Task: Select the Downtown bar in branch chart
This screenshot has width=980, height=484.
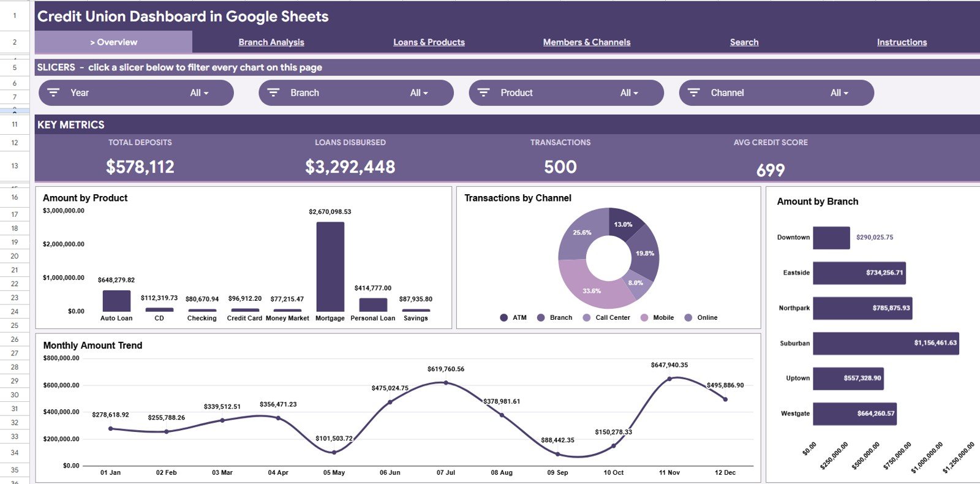Action: point(831,238)
